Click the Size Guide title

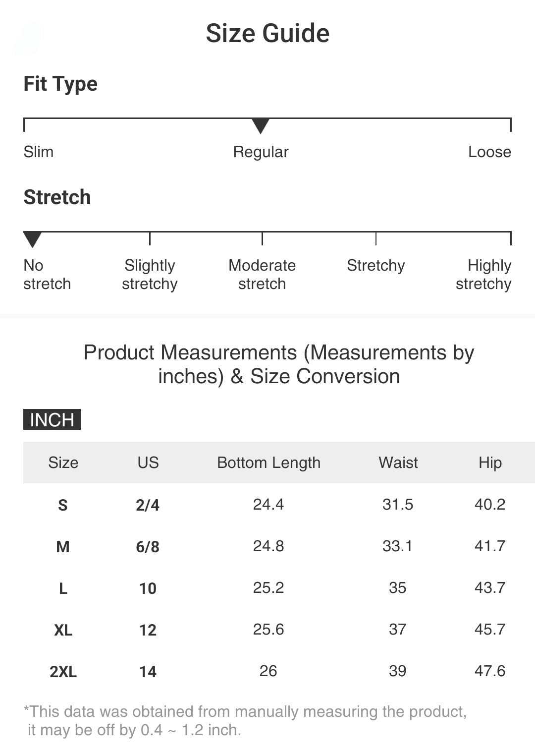tap(267, 33)
